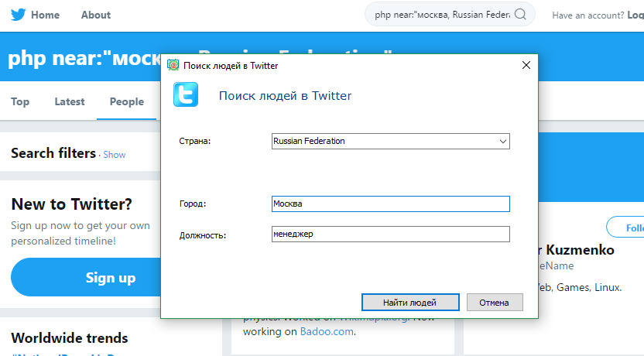The image size is (644, 356).
Task: Click the Город input field with Москва
Action: (x=391, y=204)
